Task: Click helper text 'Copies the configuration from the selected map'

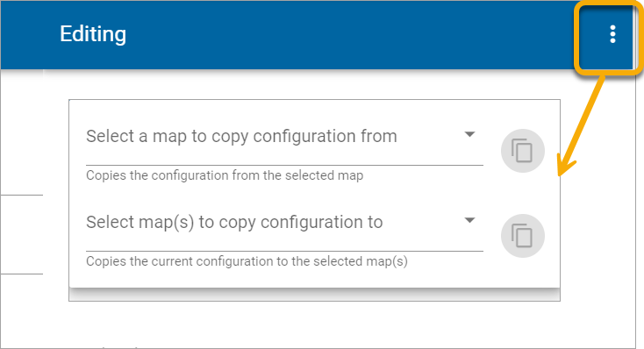Action: pos(225,175)
